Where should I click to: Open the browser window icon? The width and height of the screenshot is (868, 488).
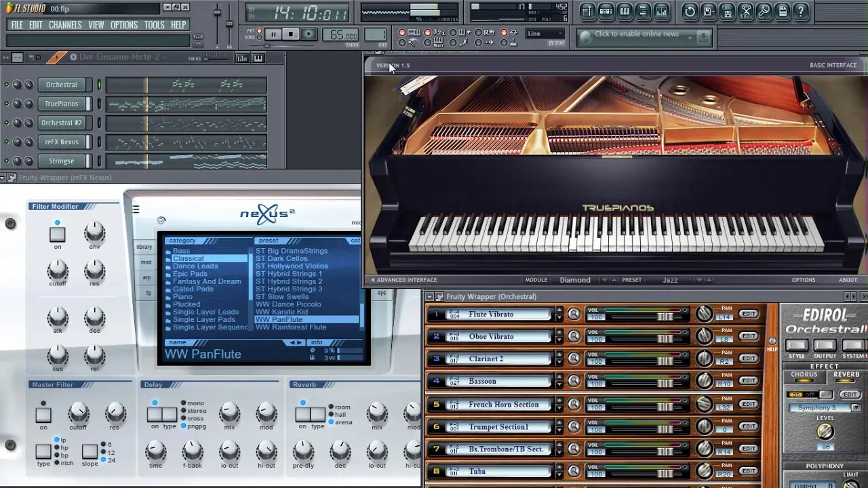click(643, 11)
